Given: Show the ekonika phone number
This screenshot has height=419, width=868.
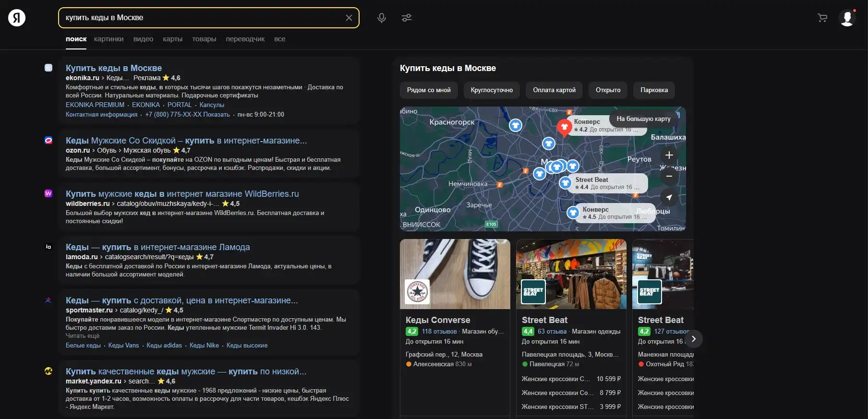Looking at the screenshot, I should 187,114.
